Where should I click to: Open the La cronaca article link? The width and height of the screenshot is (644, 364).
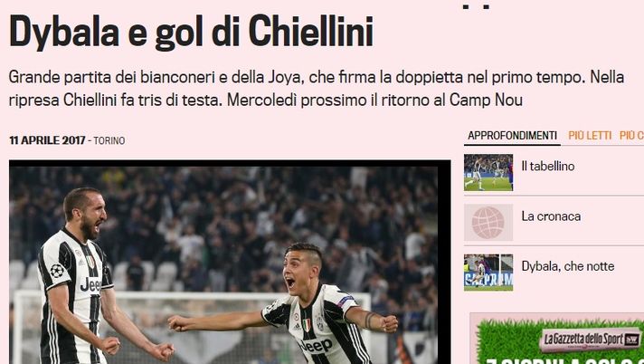pyautogui.click(x=551, y=216)
